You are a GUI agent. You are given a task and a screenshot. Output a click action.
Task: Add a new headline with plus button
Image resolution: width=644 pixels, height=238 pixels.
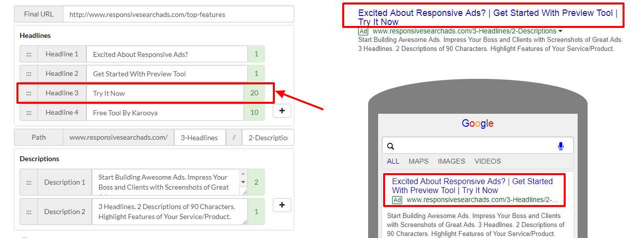pyautogui.click(x=282, y=111)
